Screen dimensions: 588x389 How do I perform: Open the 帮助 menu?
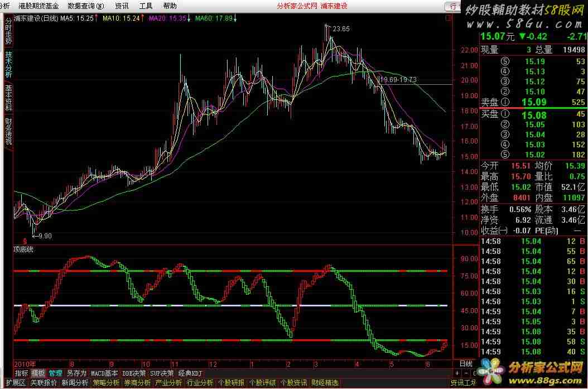(x=170, y=6)
